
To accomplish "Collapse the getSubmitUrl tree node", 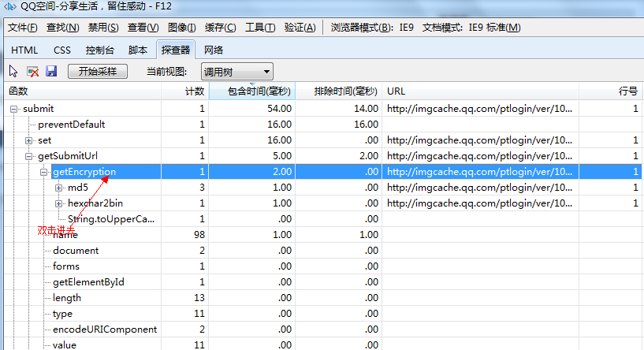I will tap(28, 157).
